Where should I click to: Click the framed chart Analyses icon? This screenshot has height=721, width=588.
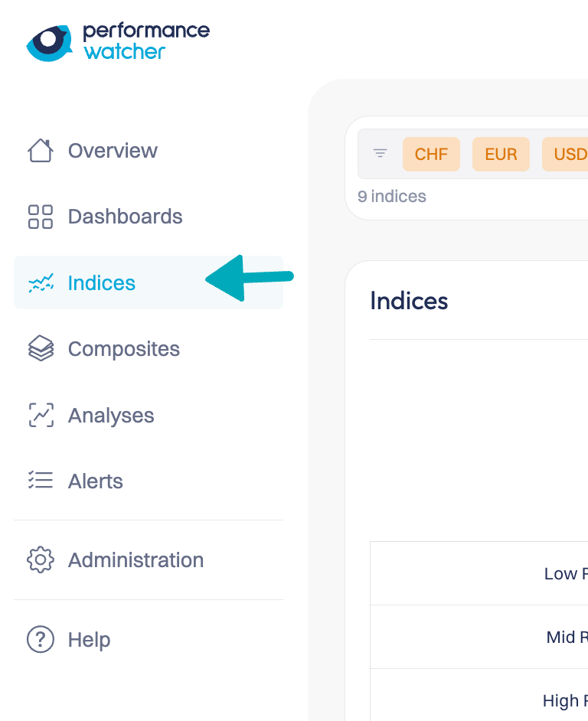[41, 416]
